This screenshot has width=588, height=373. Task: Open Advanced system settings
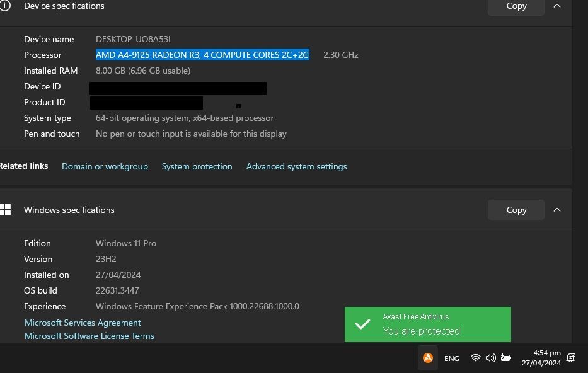tap(296, 166)
